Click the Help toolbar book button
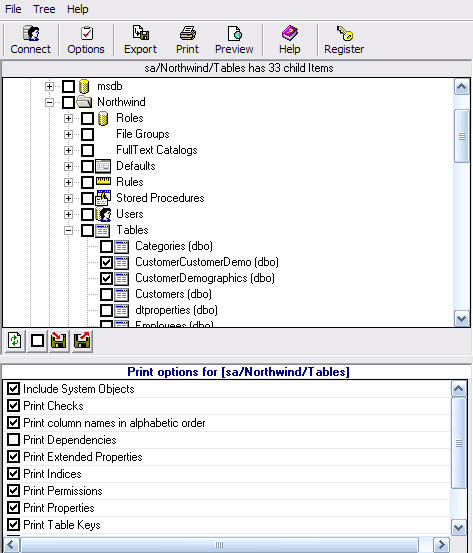This screenshot has height=553, width=473. click(x=290, y=40)
